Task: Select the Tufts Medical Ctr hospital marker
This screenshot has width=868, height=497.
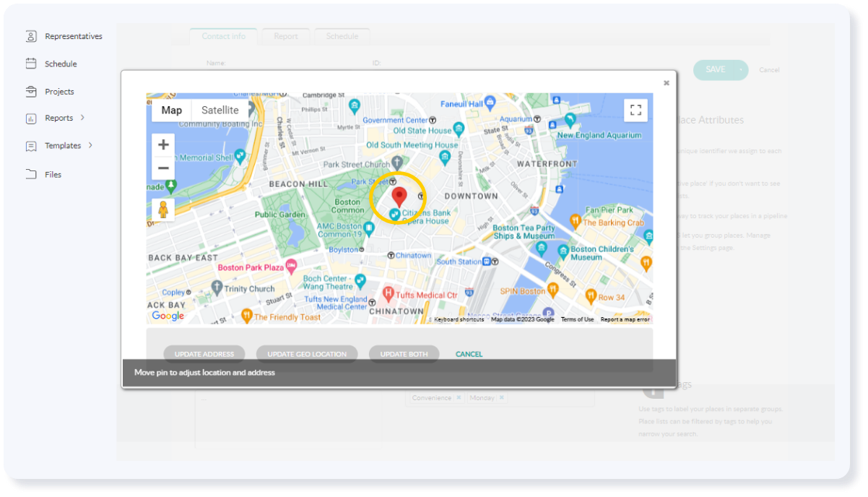Action: (389, 294)
